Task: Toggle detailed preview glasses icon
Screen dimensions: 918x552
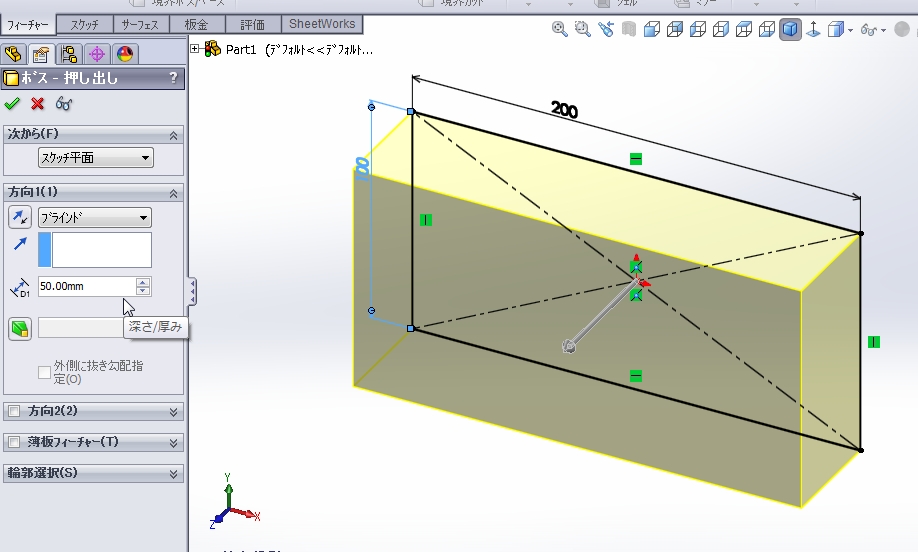Action: pyautogui.click(x=64, y=103)
